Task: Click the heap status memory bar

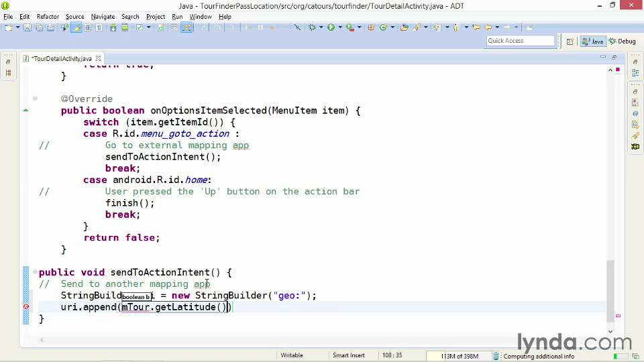Action: tap(459, 356)
